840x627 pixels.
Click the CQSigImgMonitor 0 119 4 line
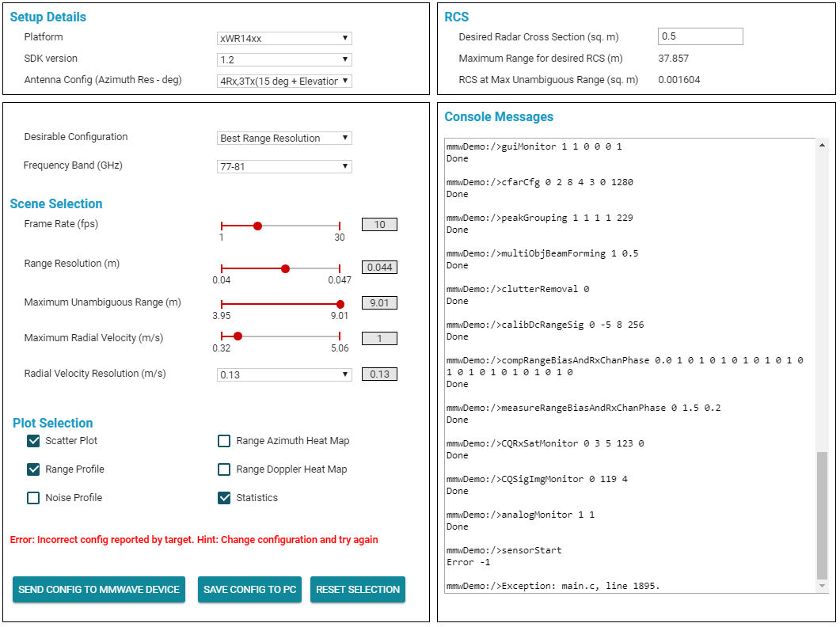pos(537,479)
